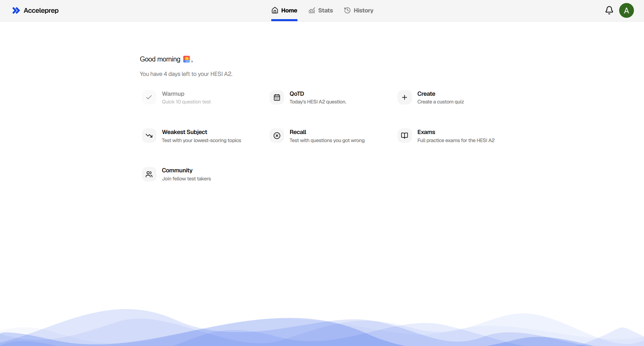Click the QoTD calendar icon

[x=277, y=97]
